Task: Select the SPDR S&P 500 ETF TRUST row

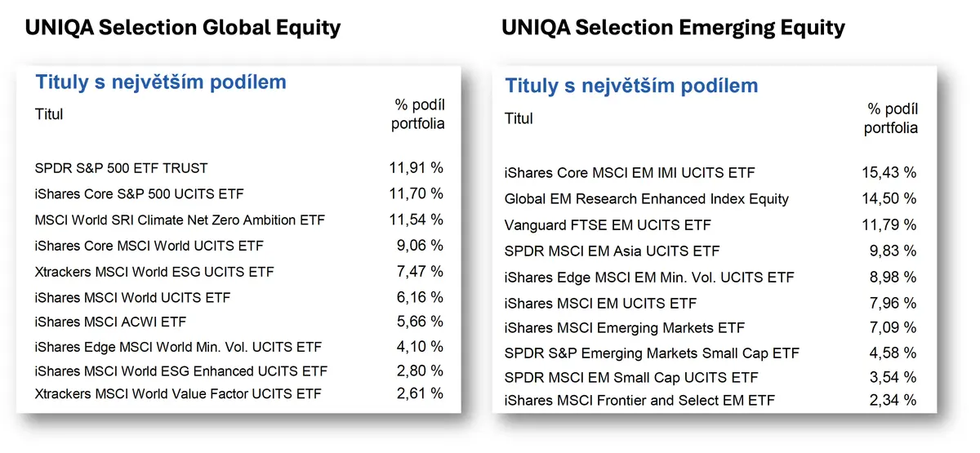Action: pos(239,168)
